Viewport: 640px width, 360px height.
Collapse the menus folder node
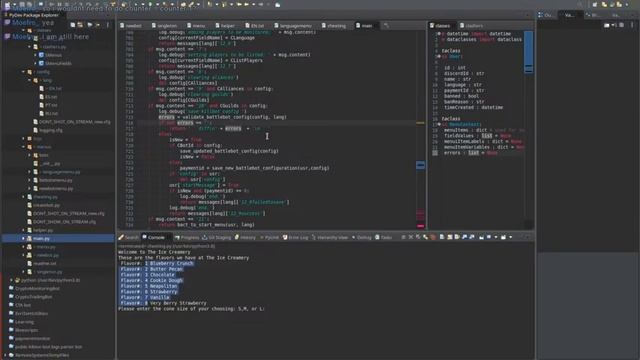(23, 147)
